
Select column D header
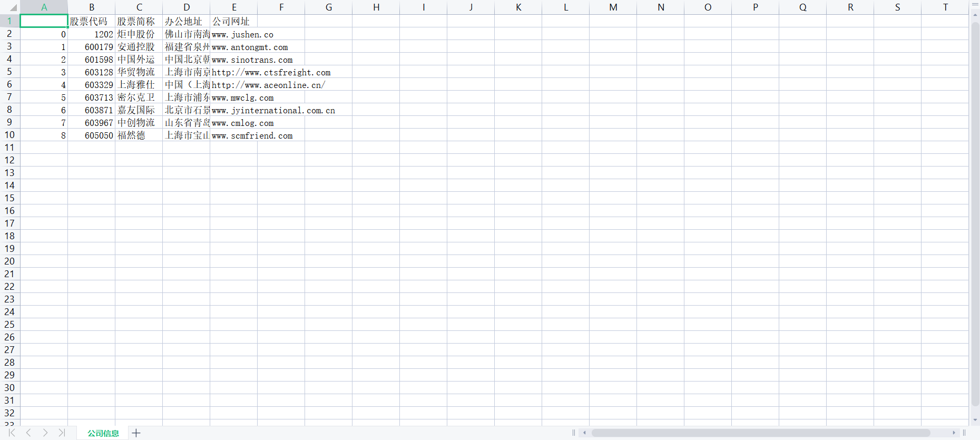click(x=187, y=7)
